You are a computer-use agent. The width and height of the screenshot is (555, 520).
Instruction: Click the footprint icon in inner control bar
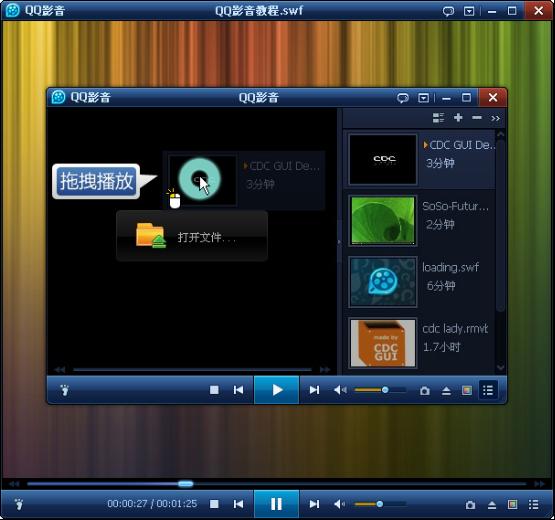(65, 390)
